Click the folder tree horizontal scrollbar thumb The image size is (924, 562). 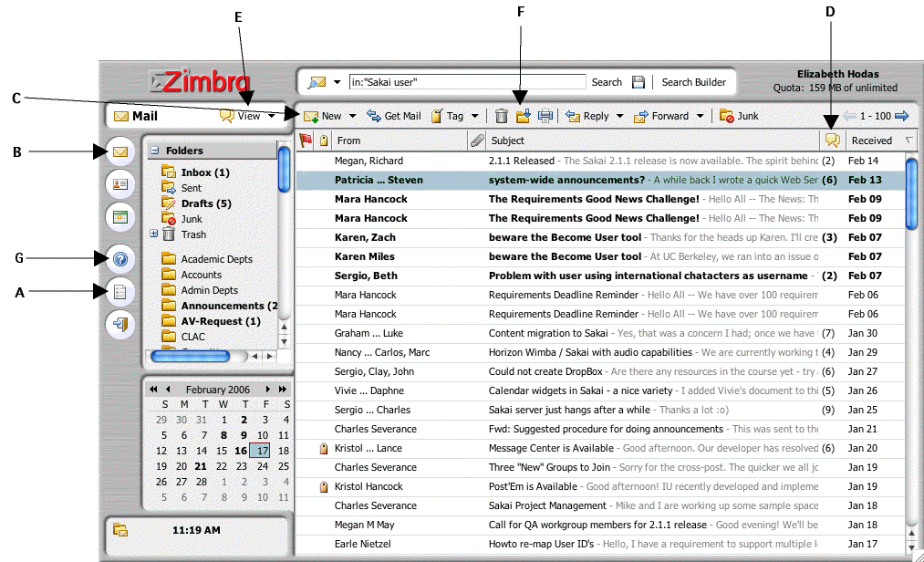pos(190,356)
